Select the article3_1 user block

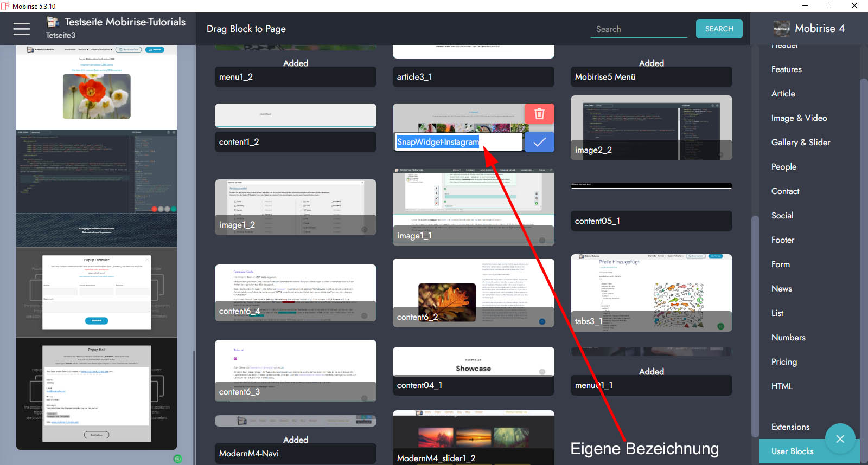(x=474, y=77)
